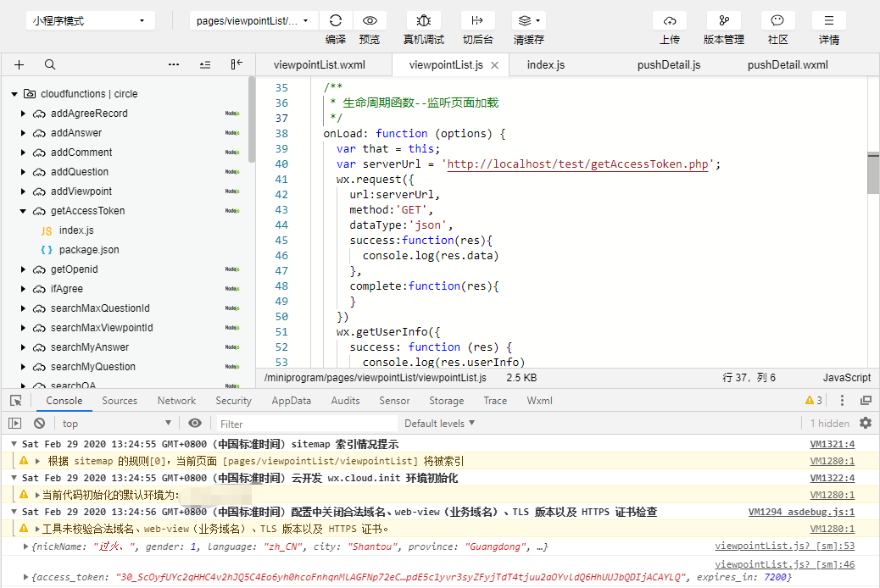
Task: Switch to pushDetail.js tab
Action: (x=668, y=65)
